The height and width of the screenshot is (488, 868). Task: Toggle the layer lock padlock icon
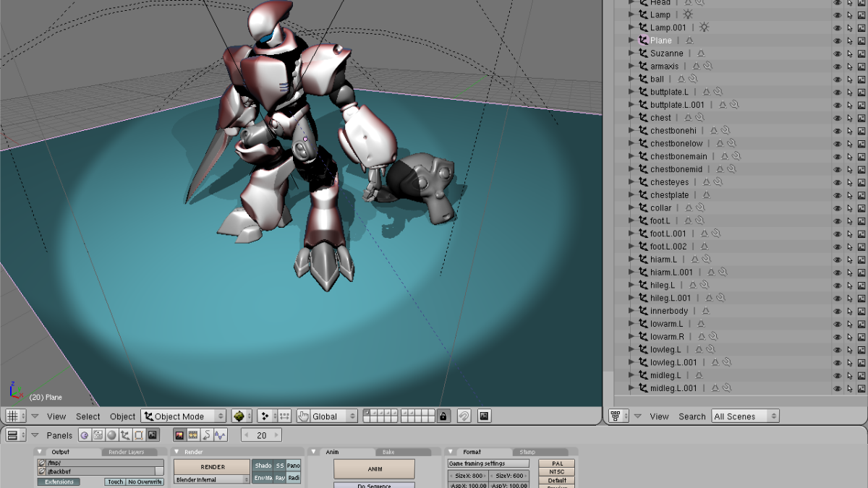coord(443,416)
